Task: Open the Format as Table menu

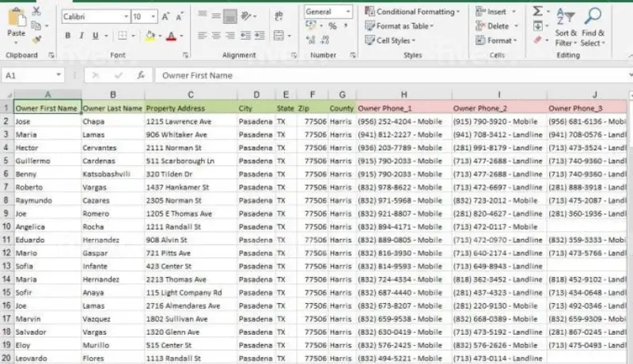Action: pos(399,26)
